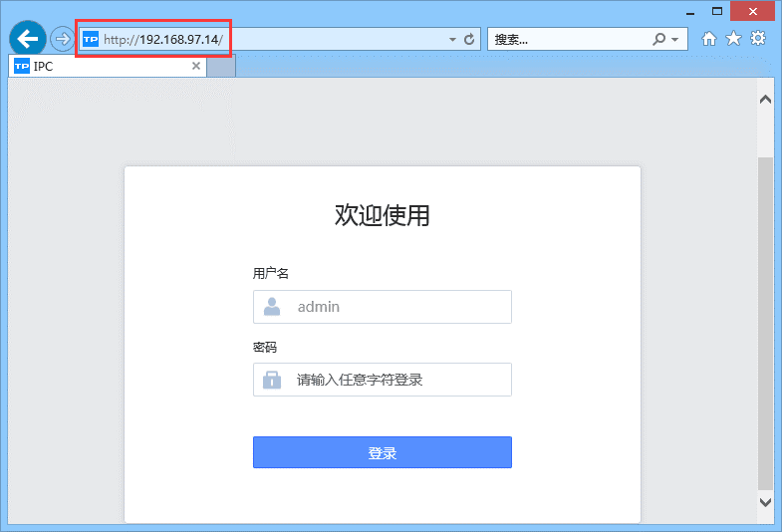Screen dimensions: 782x532
Task: Click the blue 登录 login button
Action: (x=382, y=452)
